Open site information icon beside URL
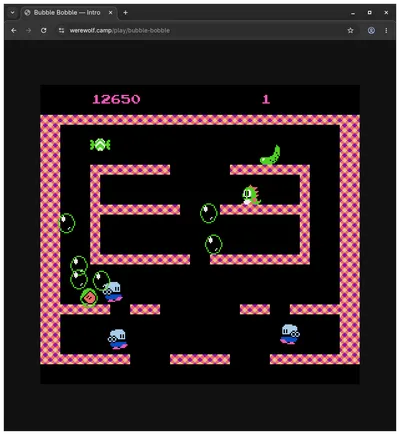The height and width of the screenshot is (435, 400). [61, 30]
